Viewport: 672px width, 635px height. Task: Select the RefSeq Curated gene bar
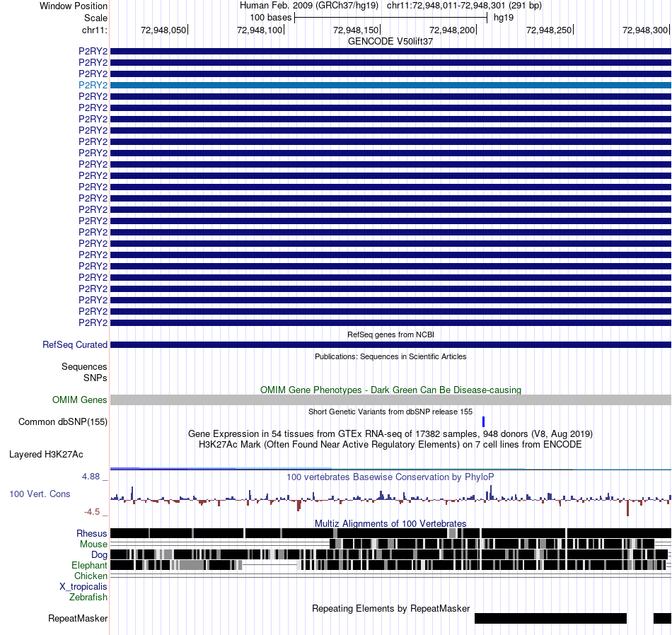(391, 345)
